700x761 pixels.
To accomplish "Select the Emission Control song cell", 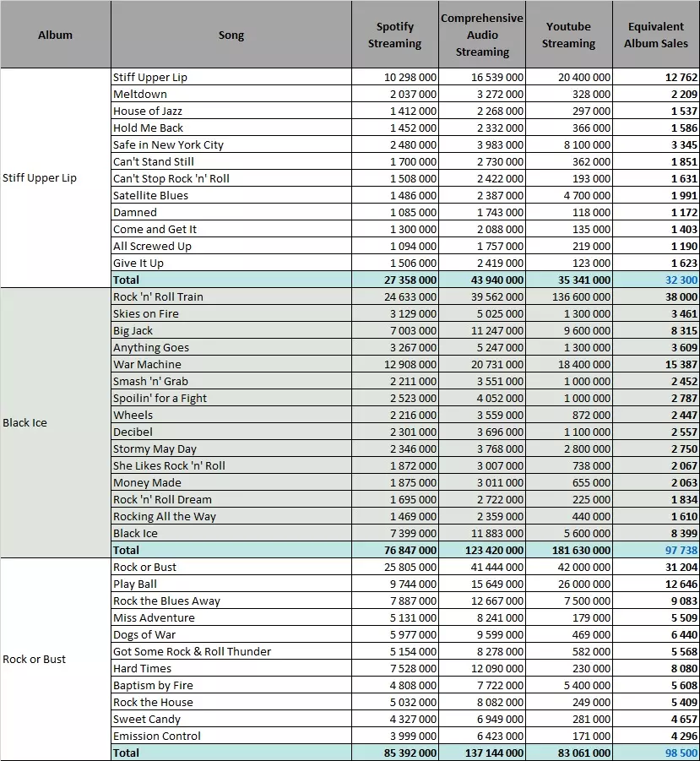I will click(x=231, y=736).
